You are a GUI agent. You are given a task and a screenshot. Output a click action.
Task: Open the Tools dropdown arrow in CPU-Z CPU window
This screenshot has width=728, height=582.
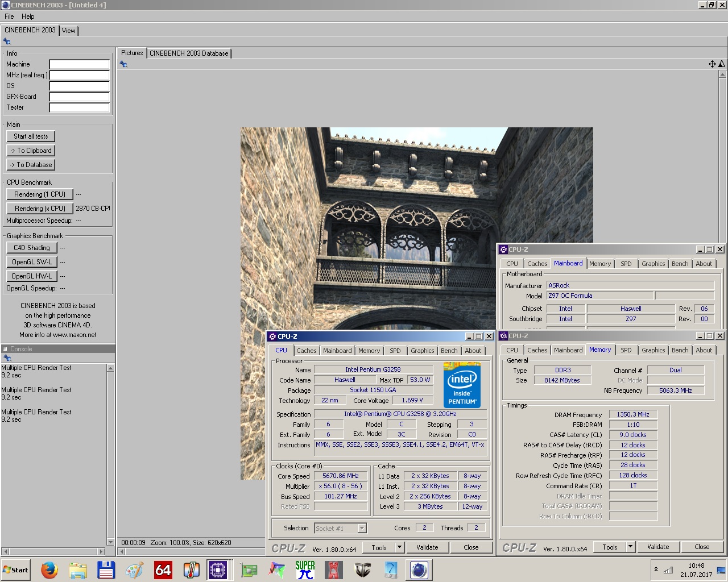click(400, 547)
